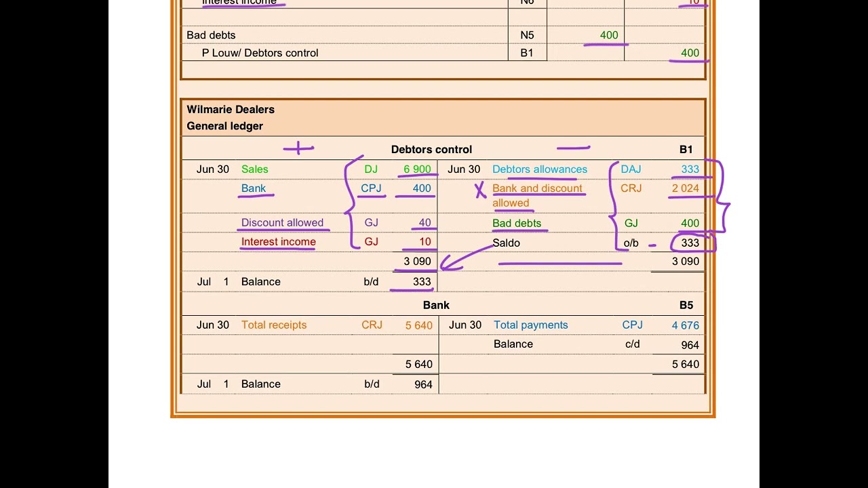This screenshot has height=488, width=868.
Task: Click Bank and discount allowed entry
Action: [537, 195]
